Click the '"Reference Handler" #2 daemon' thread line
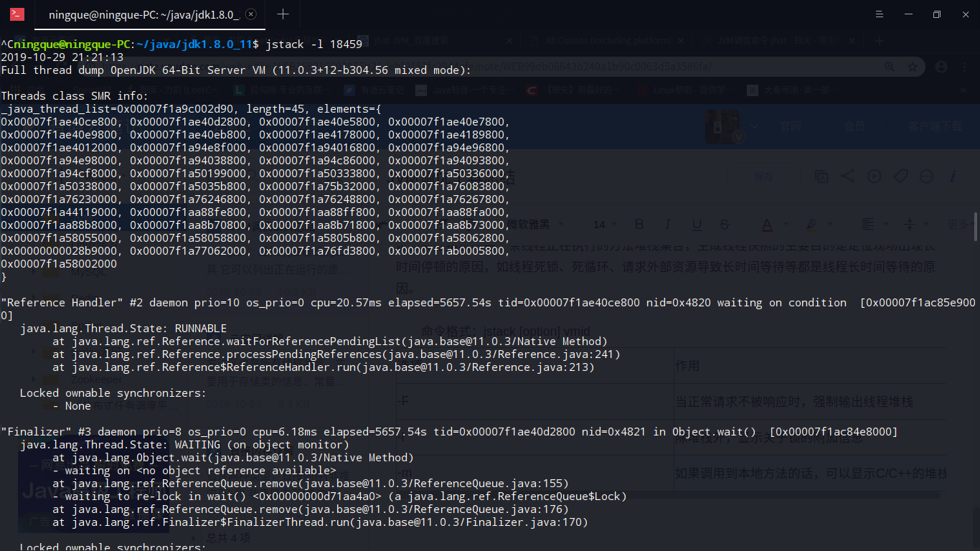The image size is (980, 551). (x=489, y=309)
